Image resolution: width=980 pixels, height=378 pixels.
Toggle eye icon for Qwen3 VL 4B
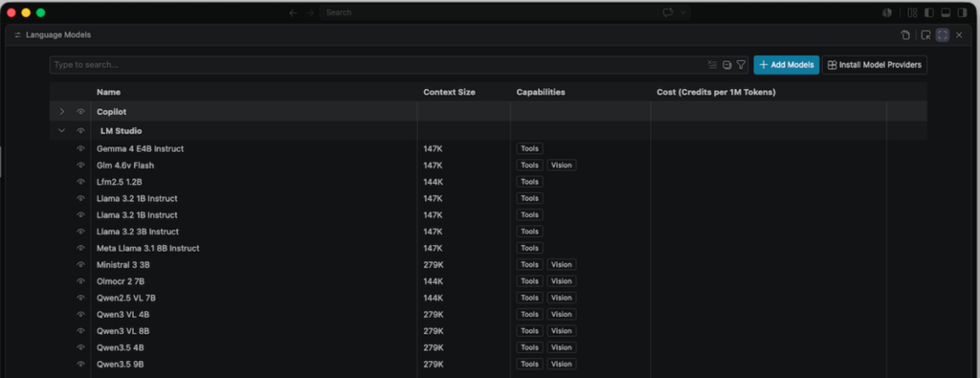pyautogui.click(x=80, y=314)
